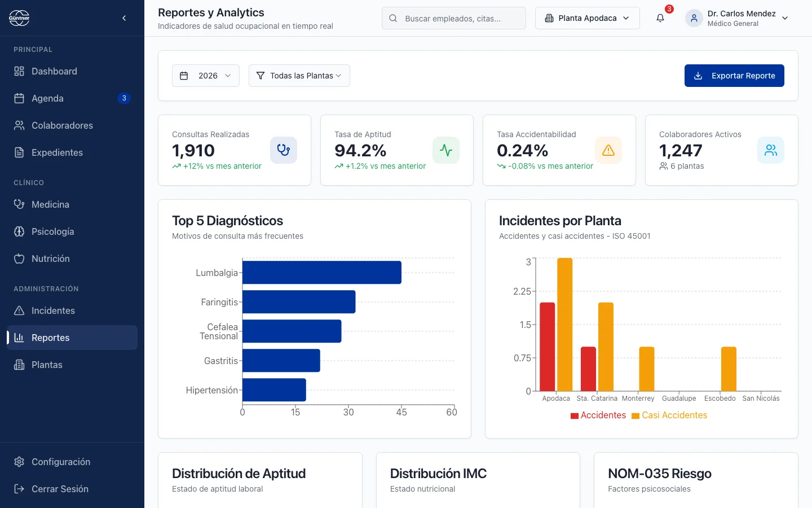Toggle the Casi Accidentes legend series

pos(669,415)
